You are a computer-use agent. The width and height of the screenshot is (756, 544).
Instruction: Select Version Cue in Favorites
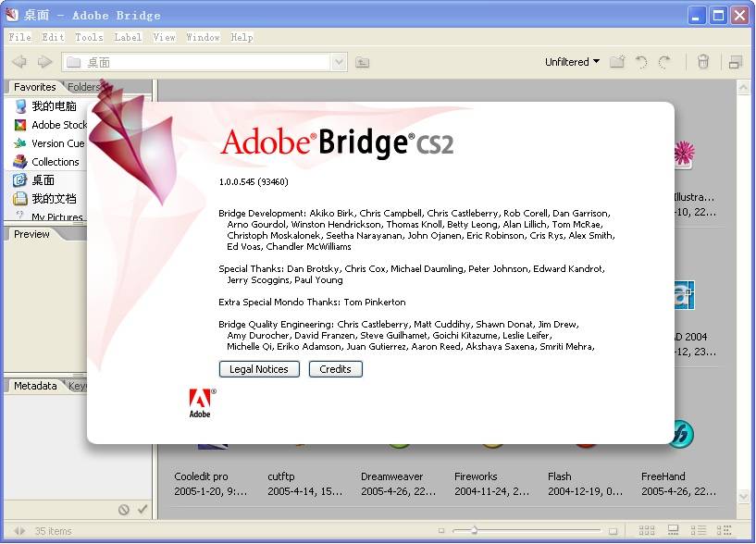click(x=57, y=143)
